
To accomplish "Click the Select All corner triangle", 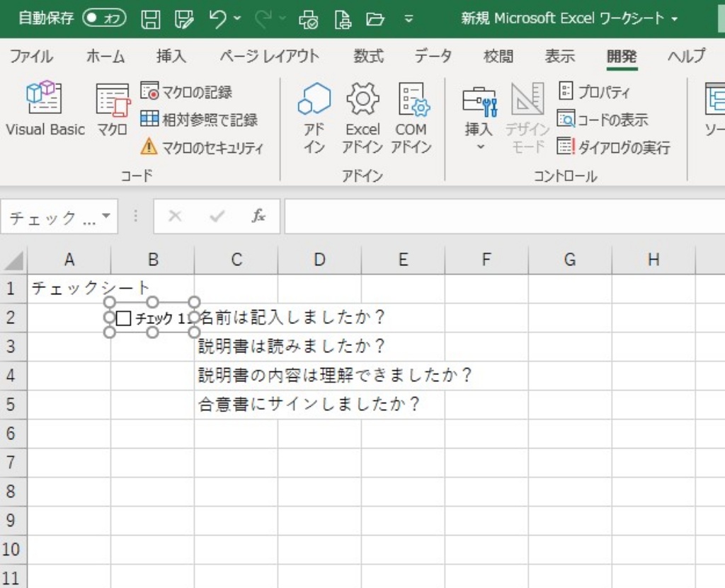I will [x=14, y=260].
